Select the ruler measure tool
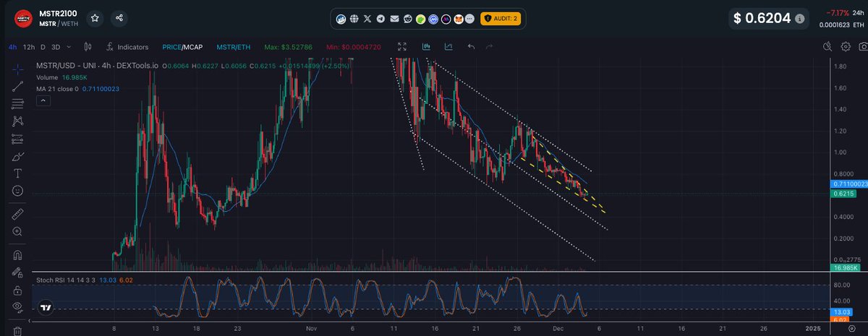The width and height of the screenshot is (868, 336). click(x=18, y=214)
